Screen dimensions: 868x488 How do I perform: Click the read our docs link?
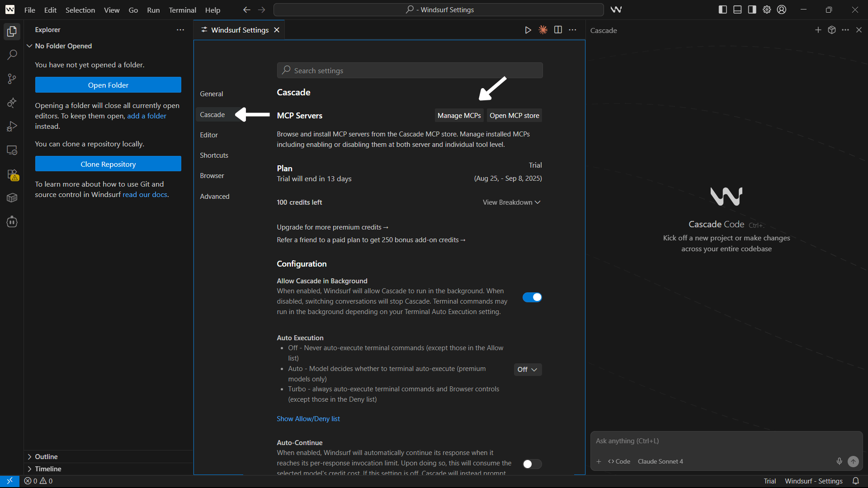[x=145, y=195]
